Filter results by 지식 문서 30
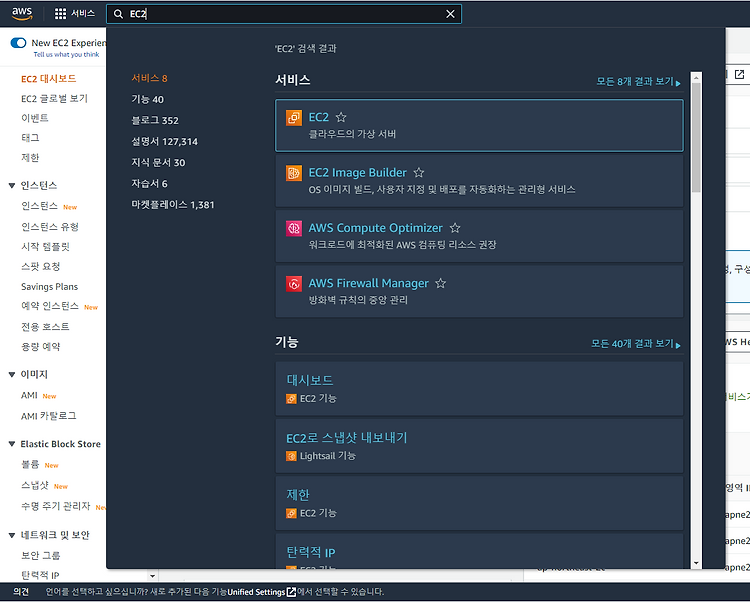The width and height of the screenshot is (750, 602). (158, 163)
